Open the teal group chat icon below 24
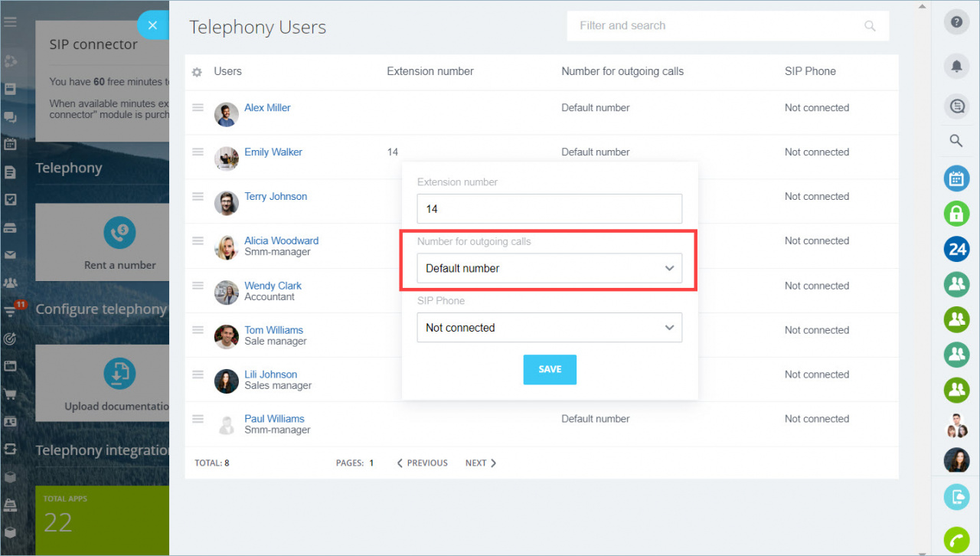 [956, 284]
